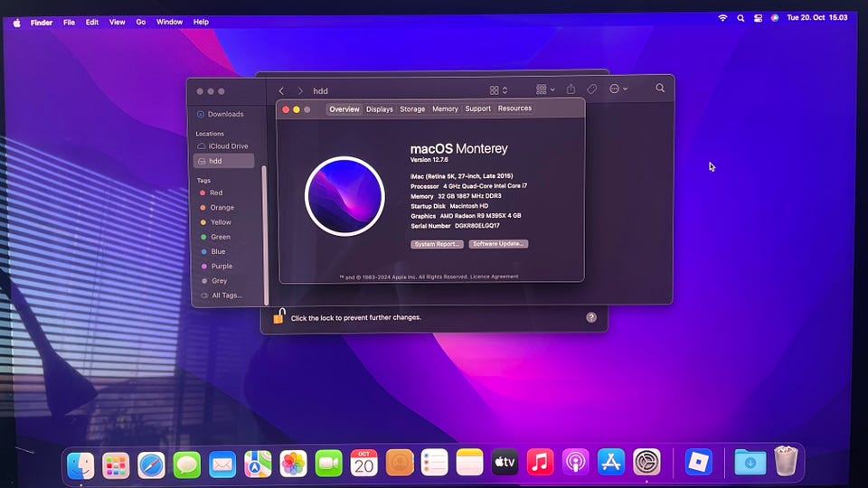
Task: Open the Finder search magnifier icon
Action: [x=660, y=88]
